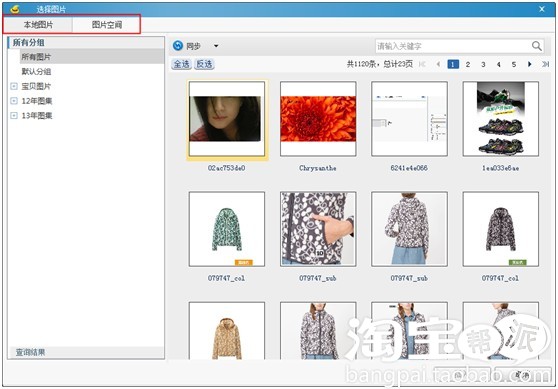Image resolution: width=558 pixels, height=389 pixels.
Task: Switch to the 图片空间 tab
Action: (x=106, y=25)
